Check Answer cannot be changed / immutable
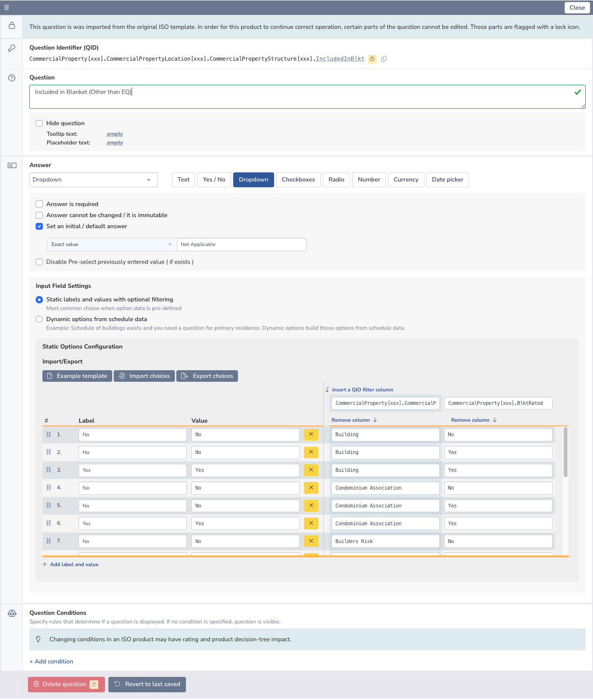Screen dimensions: 593x700 (40, 215)
